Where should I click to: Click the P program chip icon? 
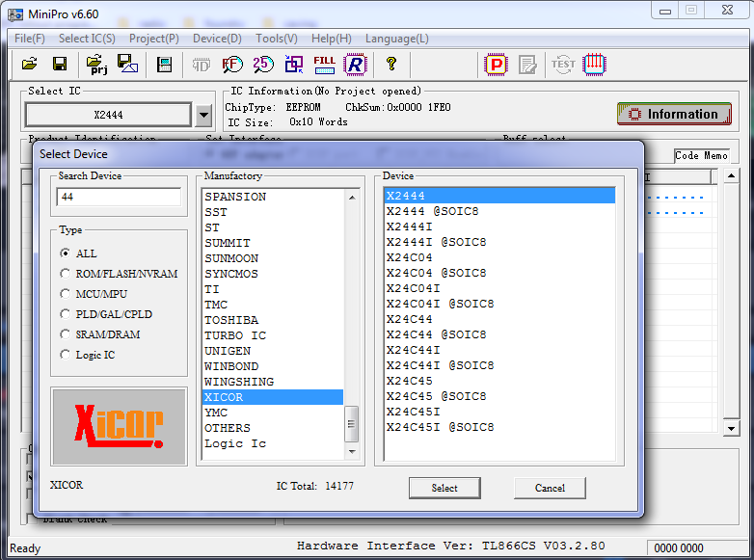pyautogui.click(x=497, y=65)
